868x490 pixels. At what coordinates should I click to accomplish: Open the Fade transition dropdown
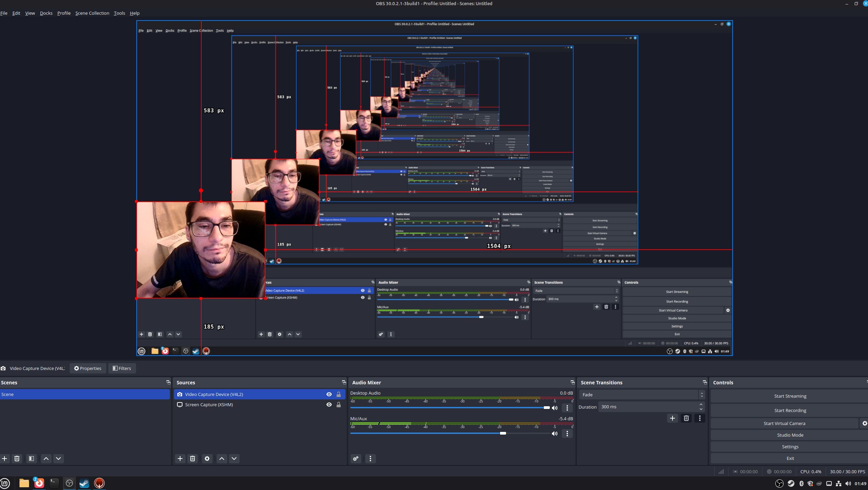(642, 395)
